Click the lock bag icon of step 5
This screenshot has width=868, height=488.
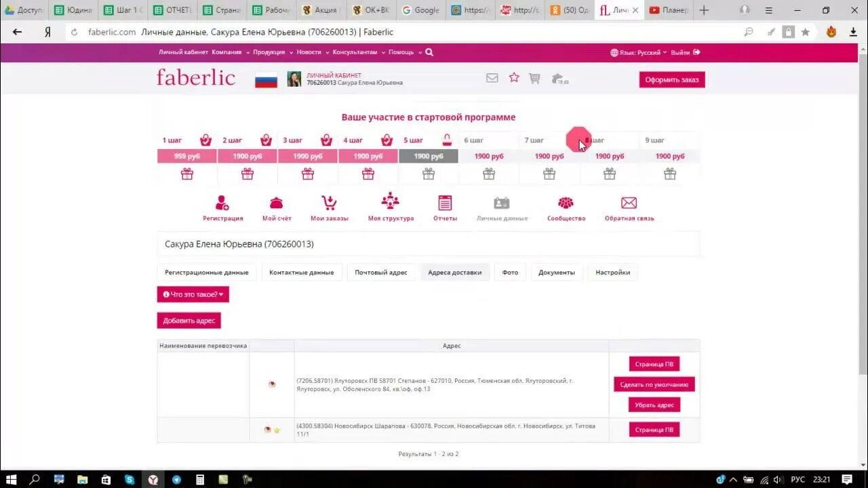coord(447,140)
